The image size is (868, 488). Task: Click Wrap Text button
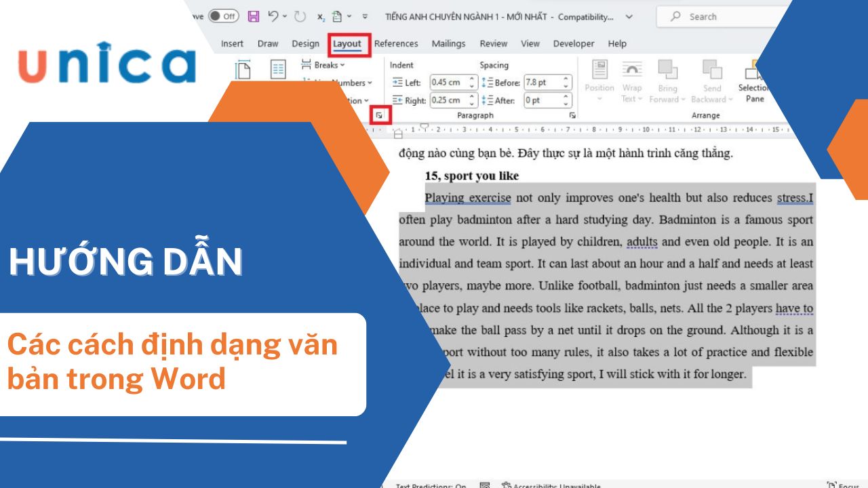click(x=632, y=81)
